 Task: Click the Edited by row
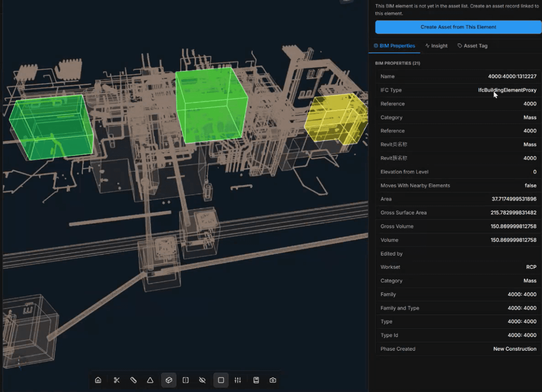click(458, 254)
